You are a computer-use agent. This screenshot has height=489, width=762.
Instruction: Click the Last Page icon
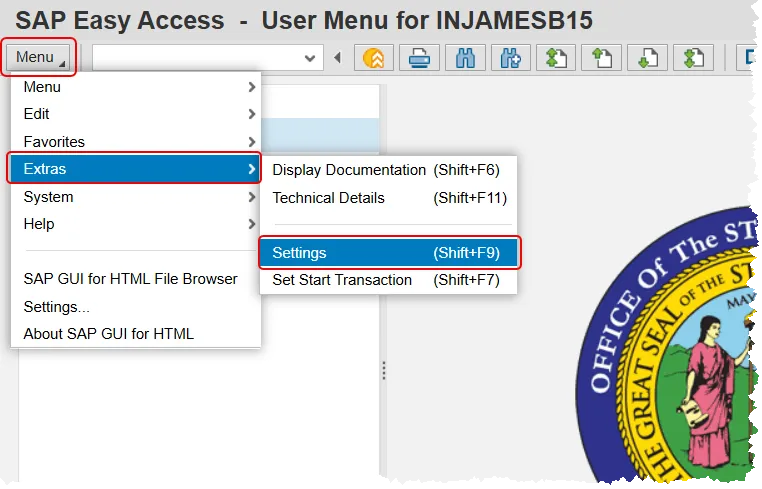pyautogui.click(x=693, y=58)
